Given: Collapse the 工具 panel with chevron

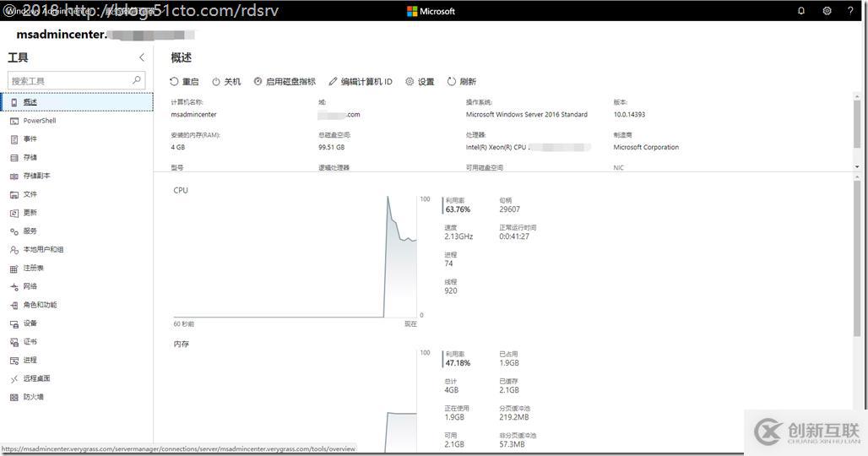Looking at the screenshot, I should [142, 57].
